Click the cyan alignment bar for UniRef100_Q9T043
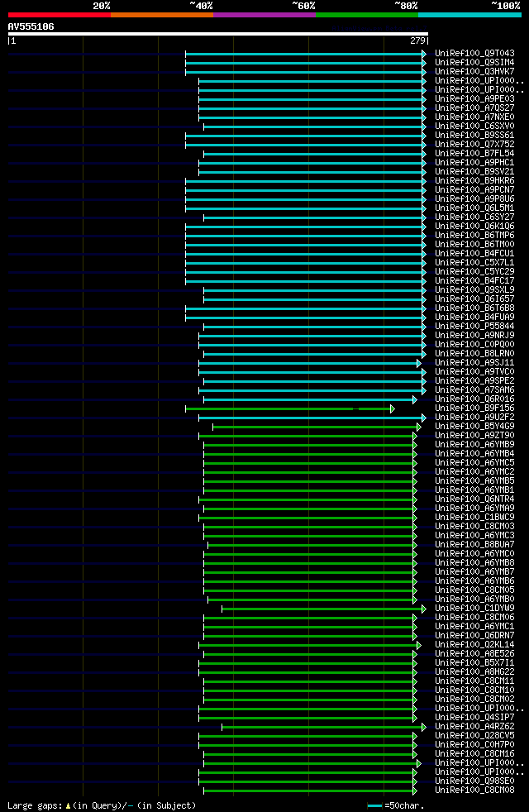This screenshot has width=529, height=812. click(304, 55)
